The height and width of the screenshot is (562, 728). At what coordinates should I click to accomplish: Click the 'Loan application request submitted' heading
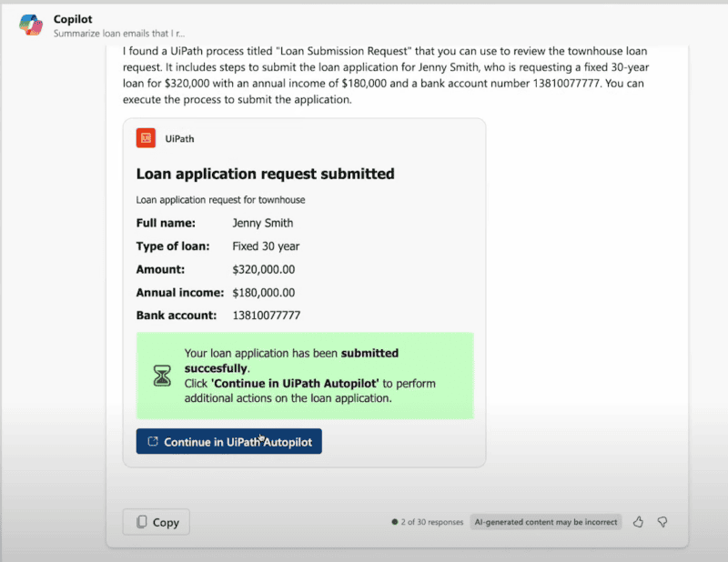[x=264, y=174]
